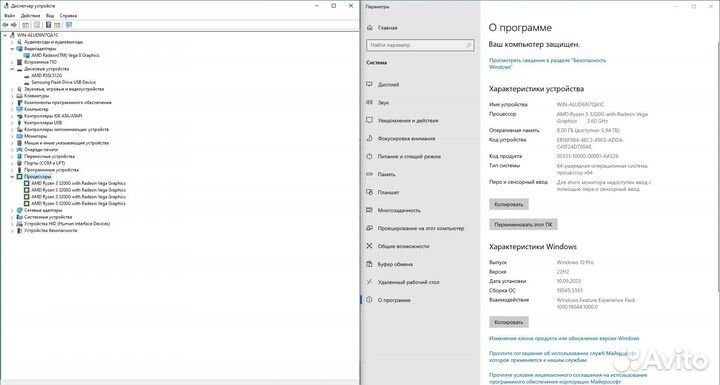The width and height of the screenshot is (720, 385).
Task: Click Копировать under Характеристики Windows
Action: click(x=509, y=322)
